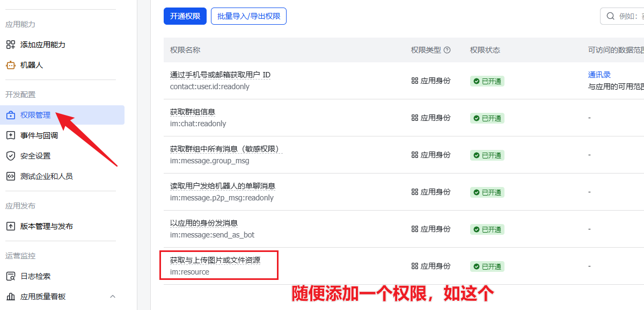This screenshot has width=644, height=310.
Task: Open the 事件与回调 menu item
Action: (x=39, y=135)
